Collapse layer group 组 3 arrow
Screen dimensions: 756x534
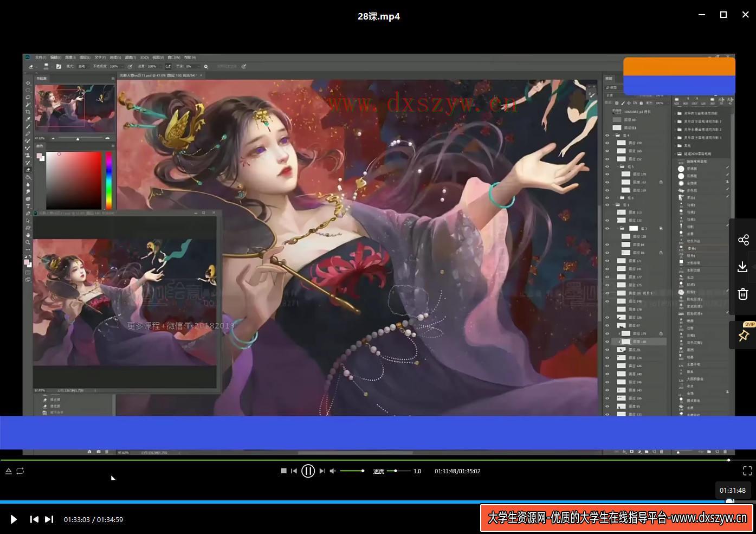618,228
